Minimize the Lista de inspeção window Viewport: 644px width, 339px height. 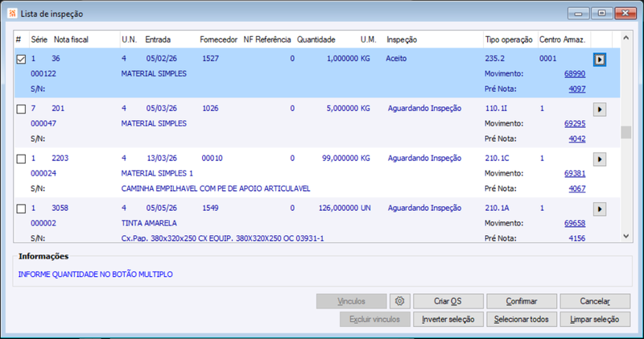[x=579, y=13]
